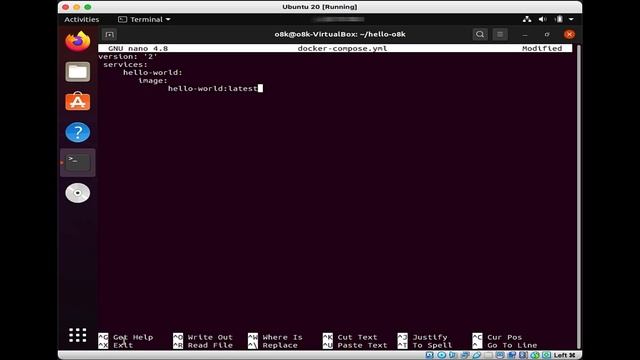Image resolution: width=640 pixels, height=360 pixels.
Task: Click the Where Is shortcut label
Action: (282, 337)
